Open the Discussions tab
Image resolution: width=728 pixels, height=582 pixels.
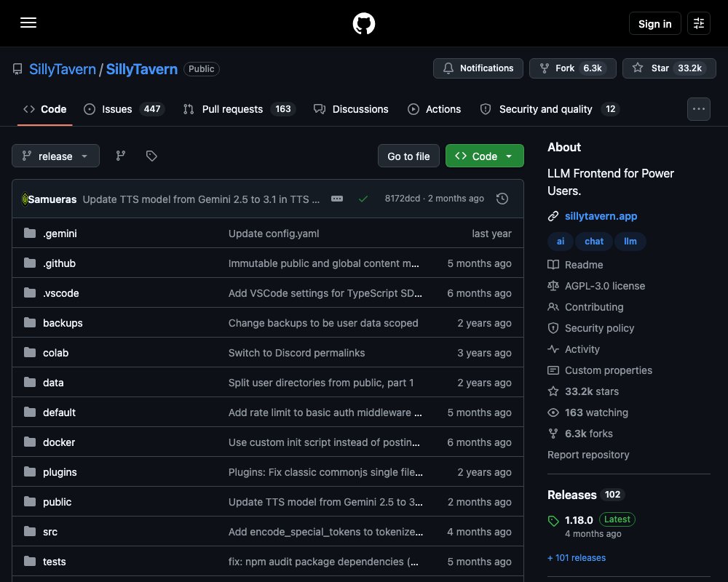pos(351,109)
